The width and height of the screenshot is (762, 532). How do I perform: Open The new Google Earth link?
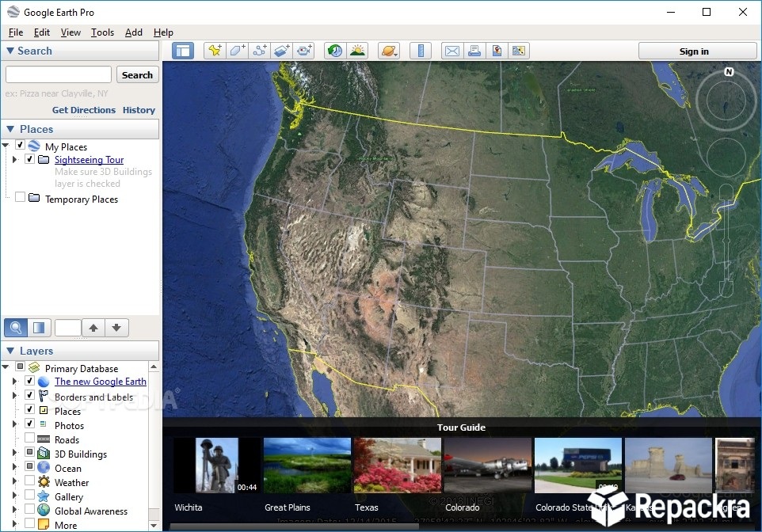pyautogui.click(x=100, y=382)
